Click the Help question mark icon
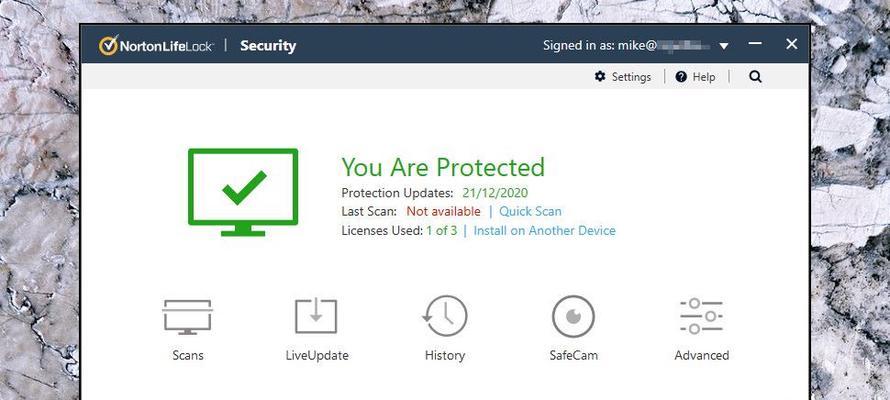This screenshot has width=890, height=400. 681,77
